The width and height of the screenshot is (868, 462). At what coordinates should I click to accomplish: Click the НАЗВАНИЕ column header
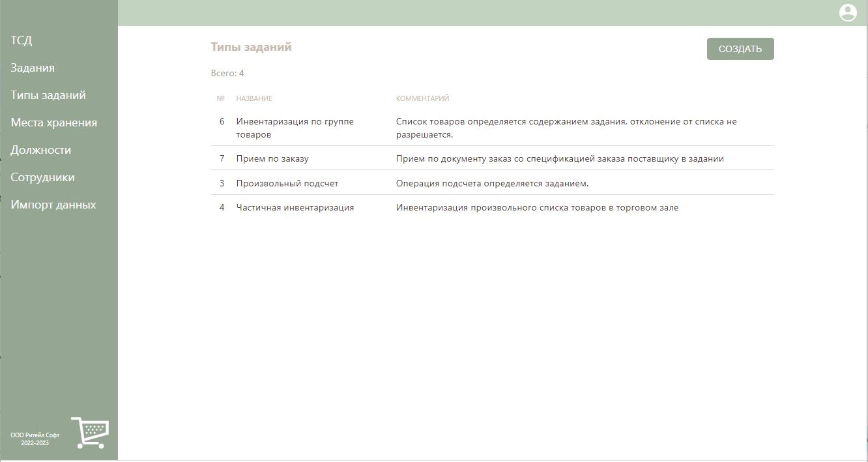point(254,98)
